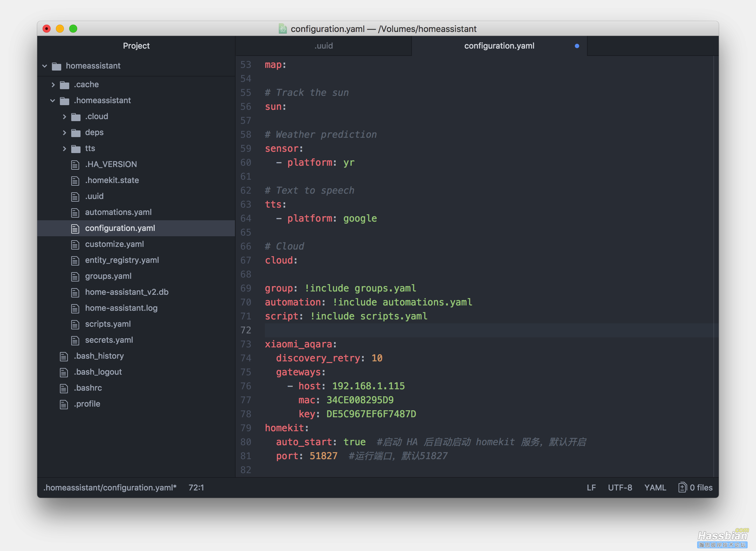Switch to the .uuid tab

pos(323,46)
